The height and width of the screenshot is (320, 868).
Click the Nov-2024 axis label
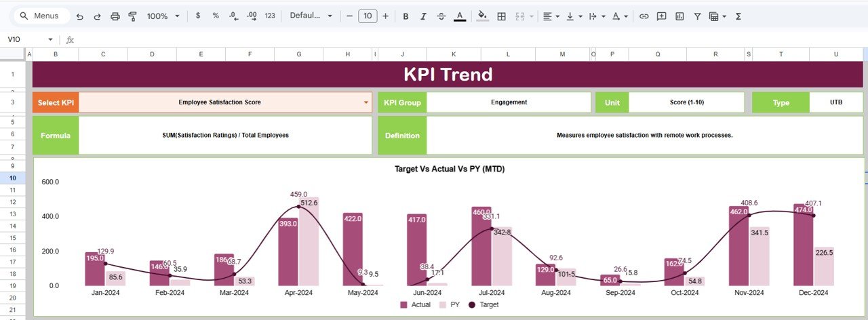click(749, 293)
